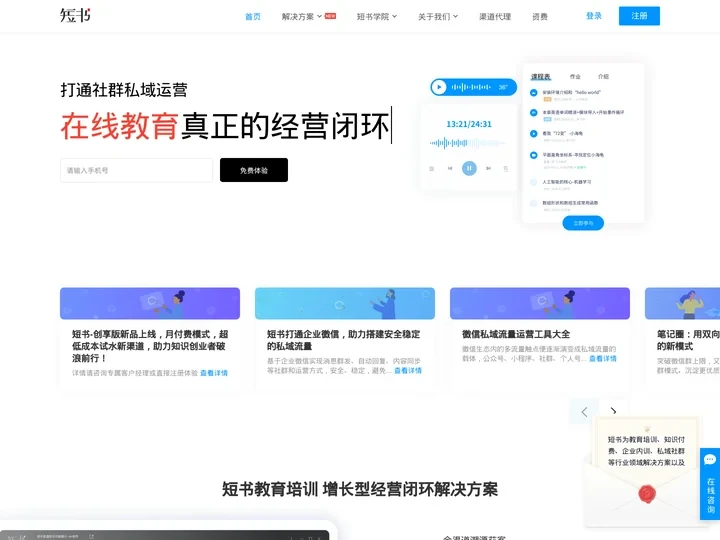Select the 介绍 tab
Viewport: 720px width, 540px height.
pyautogui.click(x=603, y=77)
